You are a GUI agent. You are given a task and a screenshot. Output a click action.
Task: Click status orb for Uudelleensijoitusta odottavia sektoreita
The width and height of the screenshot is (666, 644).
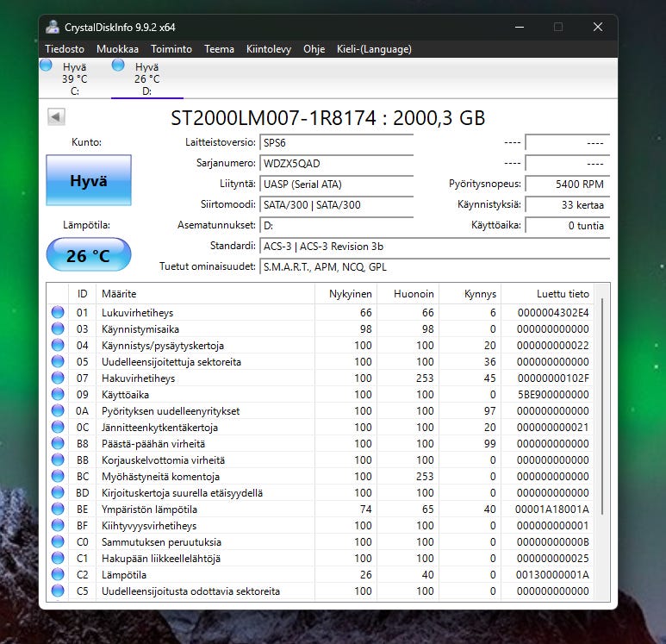coord(58,591)
